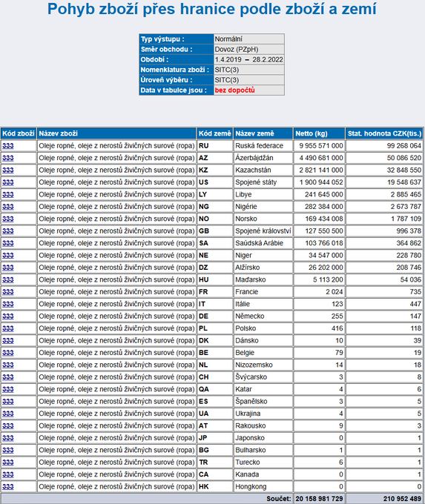
Task: Open 333 code link for Spojené státy
Action: tap(8, 182)
